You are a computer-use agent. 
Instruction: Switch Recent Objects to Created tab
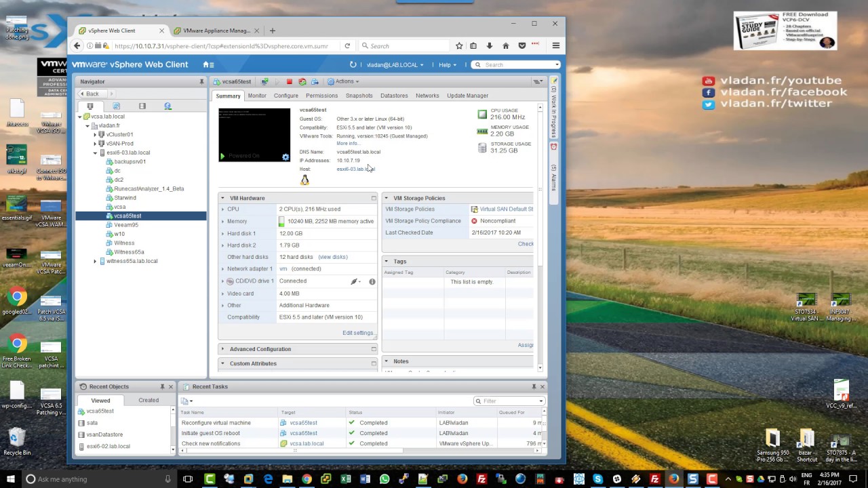(149, 400)
